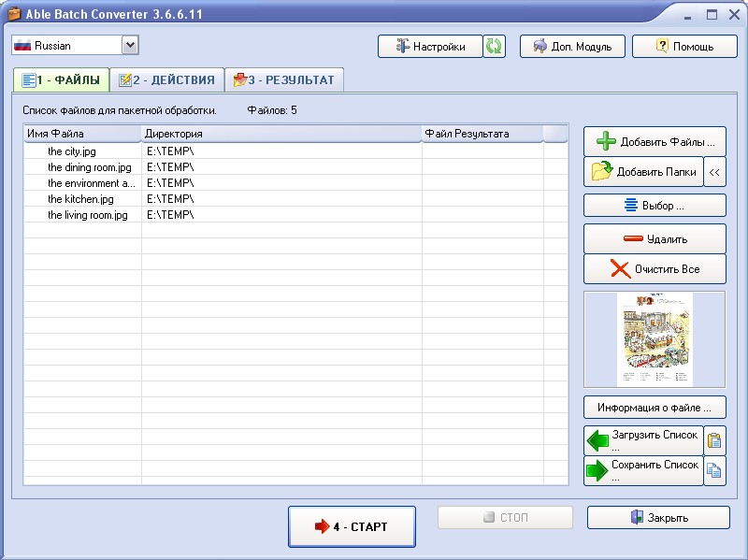The height and width of the screenshot is (560, 748).
Task: Click Добавить Папки button
Action: pyautogui.click(x=643, y=172)
